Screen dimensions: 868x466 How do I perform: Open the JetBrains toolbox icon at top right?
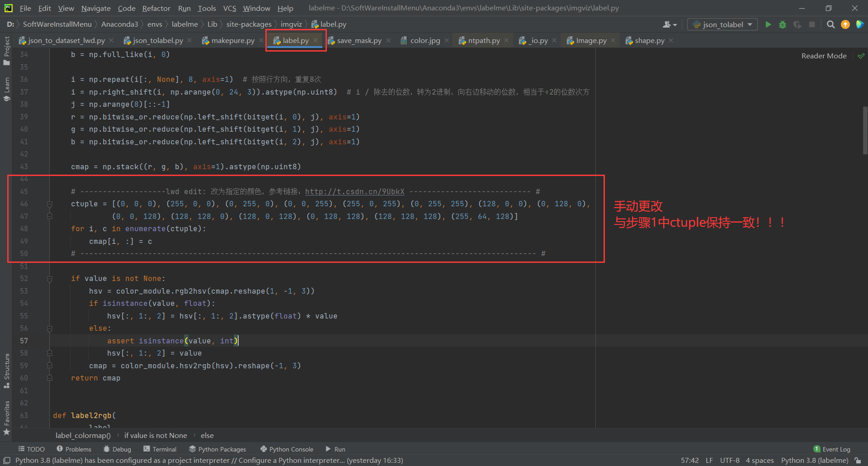click(860, 24)
